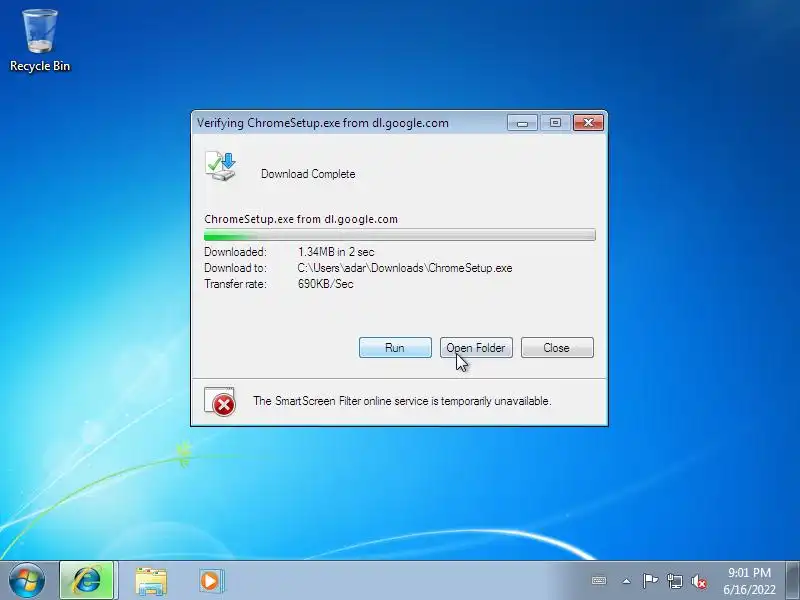This screenshot has height=600, width=800.
Task: Open Action Center flag icon
Action: [x=650, y=581]
